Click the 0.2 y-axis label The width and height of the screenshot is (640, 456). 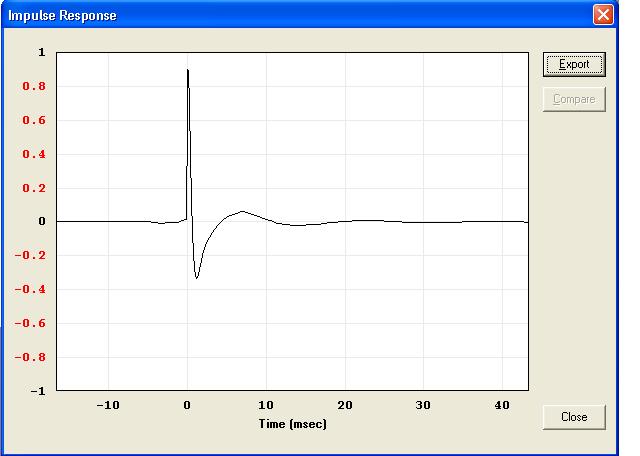pyautogui.click(x=34, y=188)
